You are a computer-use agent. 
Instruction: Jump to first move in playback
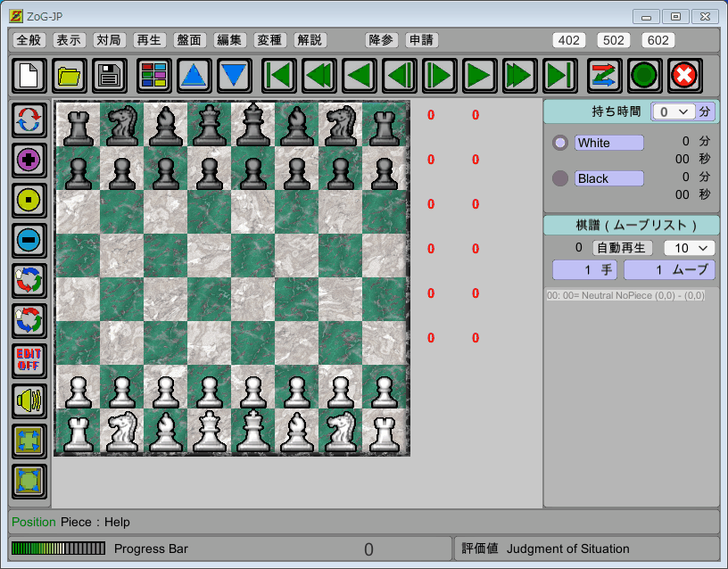(x=279, y=75)
